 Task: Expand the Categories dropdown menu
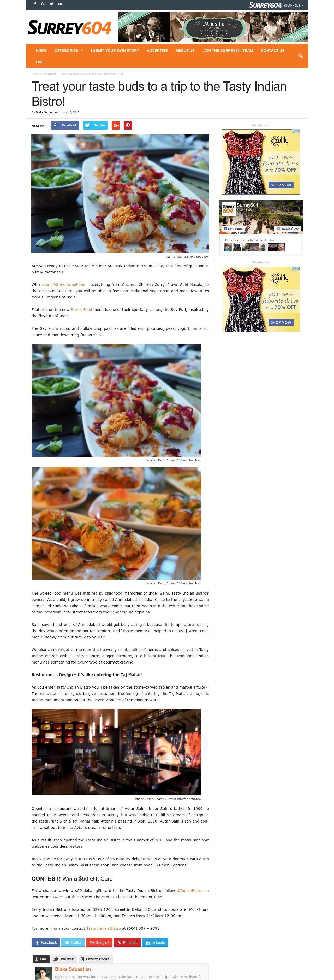68,51
